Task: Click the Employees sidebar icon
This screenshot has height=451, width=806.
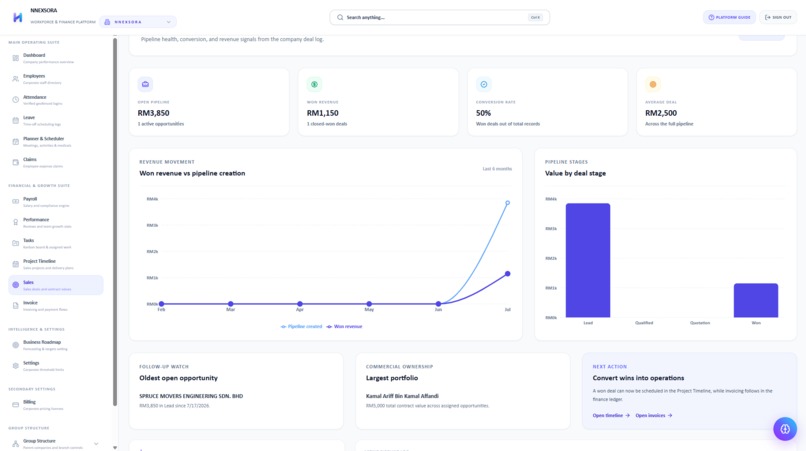Action: 15,79
